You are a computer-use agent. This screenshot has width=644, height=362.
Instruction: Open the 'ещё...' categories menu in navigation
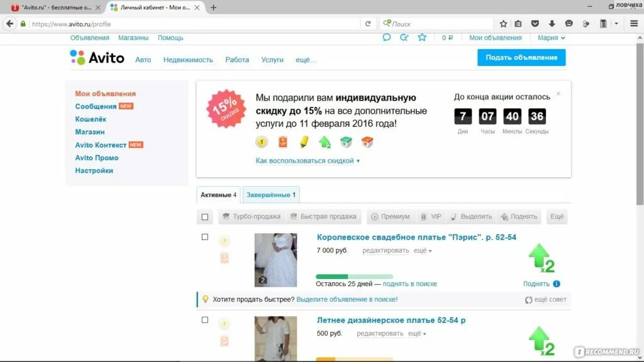[x=306, y=60]
